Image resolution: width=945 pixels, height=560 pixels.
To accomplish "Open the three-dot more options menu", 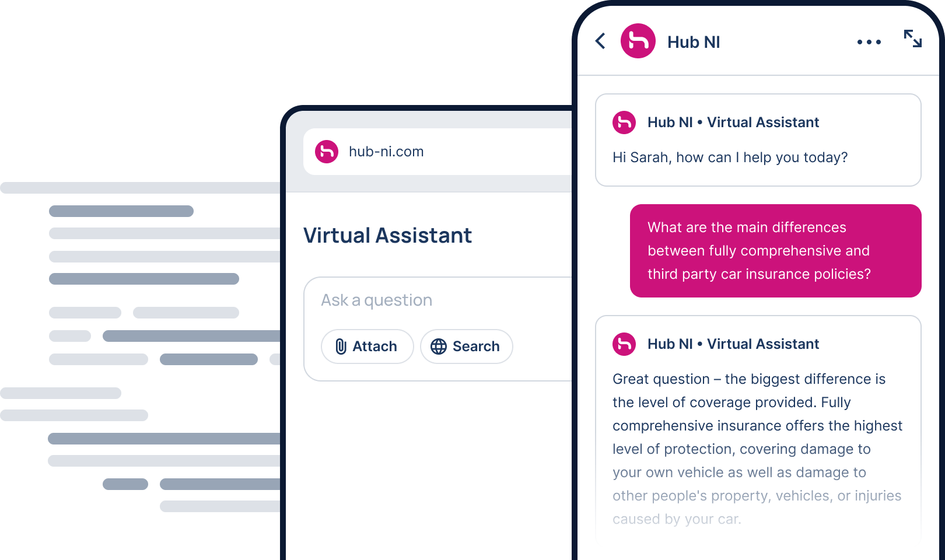I will point(869,42).
